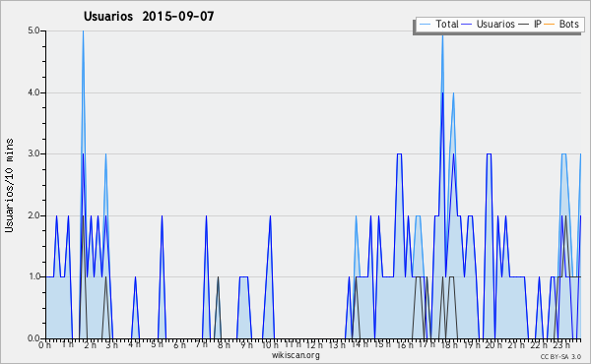Click the x-axis label '7 h'
591x364 pixels.
[x=201, y=344]
